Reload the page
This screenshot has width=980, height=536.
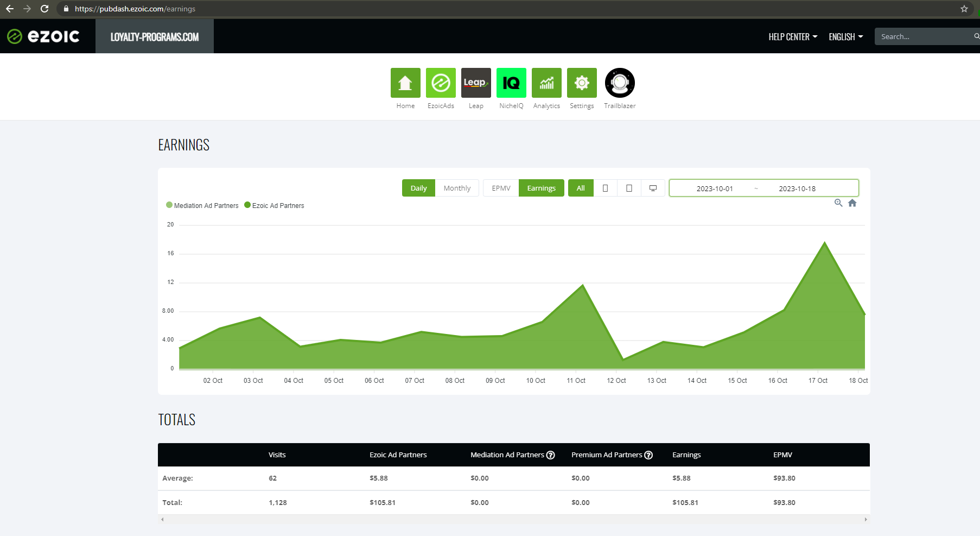[44, 9]
